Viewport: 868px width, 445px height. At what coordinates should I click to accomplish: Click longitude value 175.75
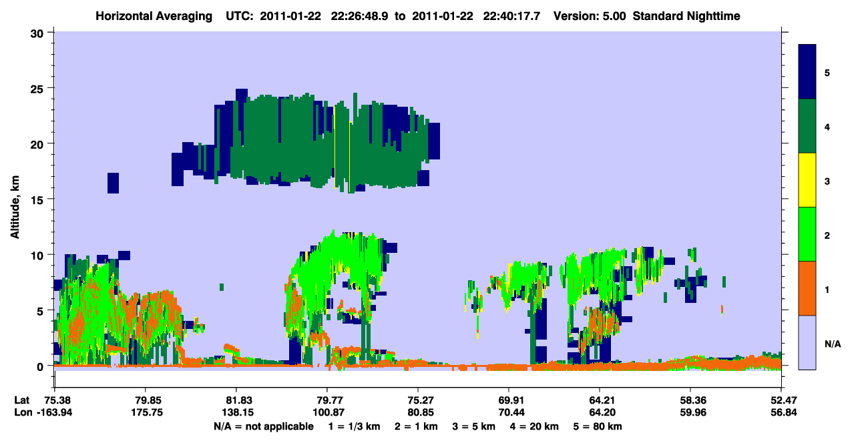(146, 412)
